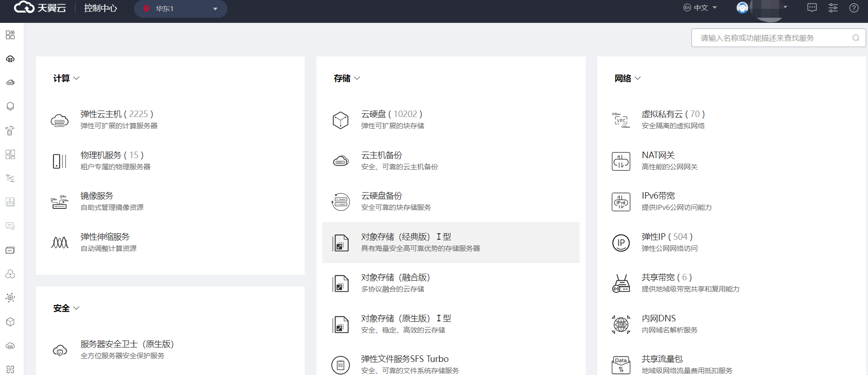Open the message chat icon in header
Viewport: 868px width, 375px height.
tap(812, 8)
